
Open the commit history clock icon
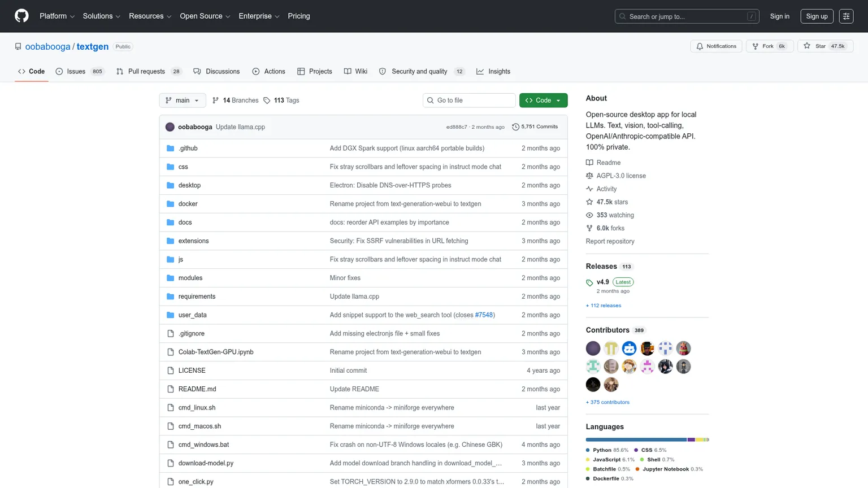pyautogui.click(x=515, y=127)
